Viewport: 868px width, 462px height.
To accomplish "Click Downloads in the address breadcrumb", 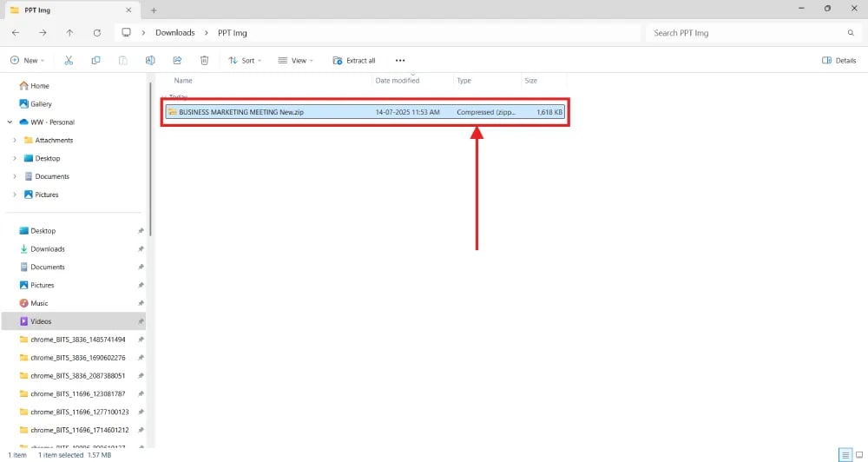I will coord(174,32).
